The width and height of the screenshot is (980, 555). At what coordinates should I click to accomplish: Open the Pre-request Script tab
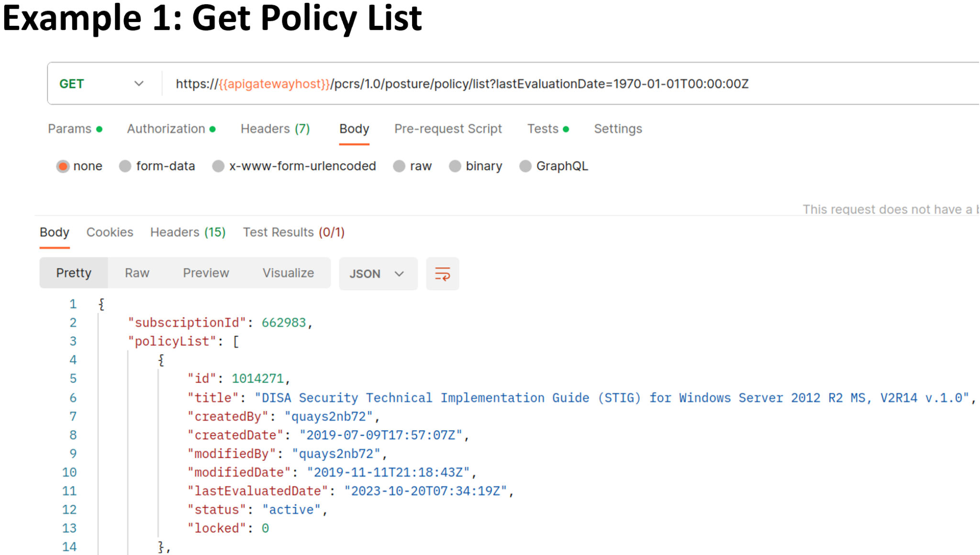point(448,129)
